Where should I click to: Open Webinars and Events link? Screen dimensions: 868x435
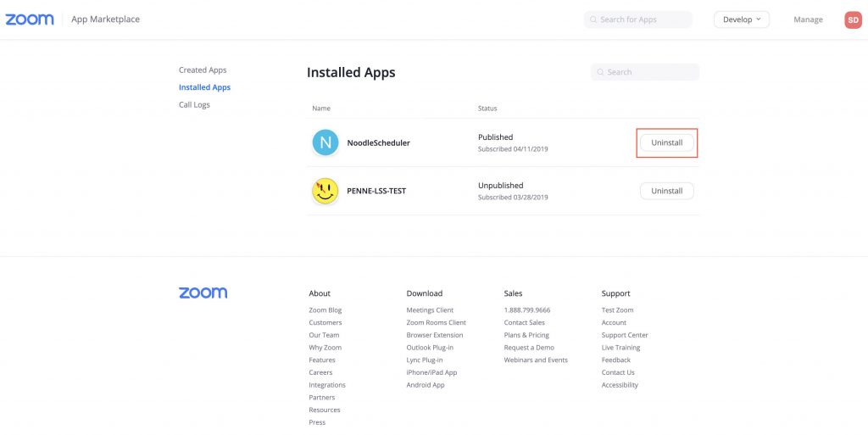pos(536,360)
